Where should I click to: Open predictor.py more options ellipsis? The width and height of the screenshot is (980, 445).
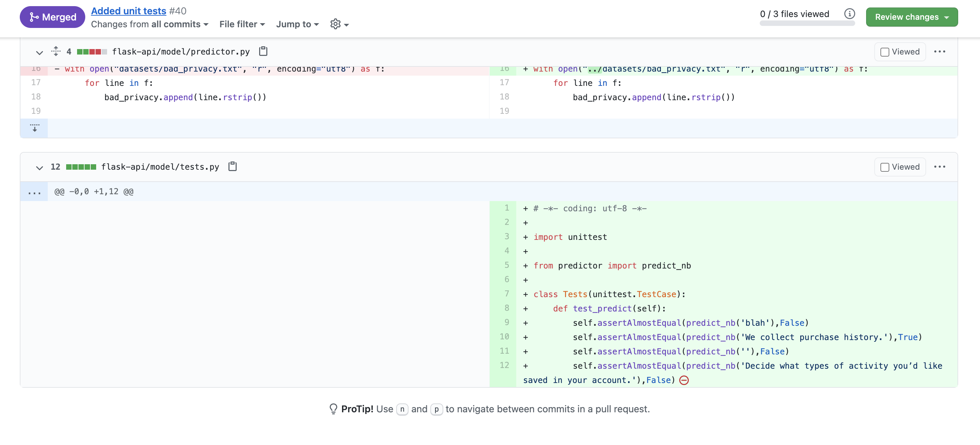pyautogui.click(x=939, y=52)
